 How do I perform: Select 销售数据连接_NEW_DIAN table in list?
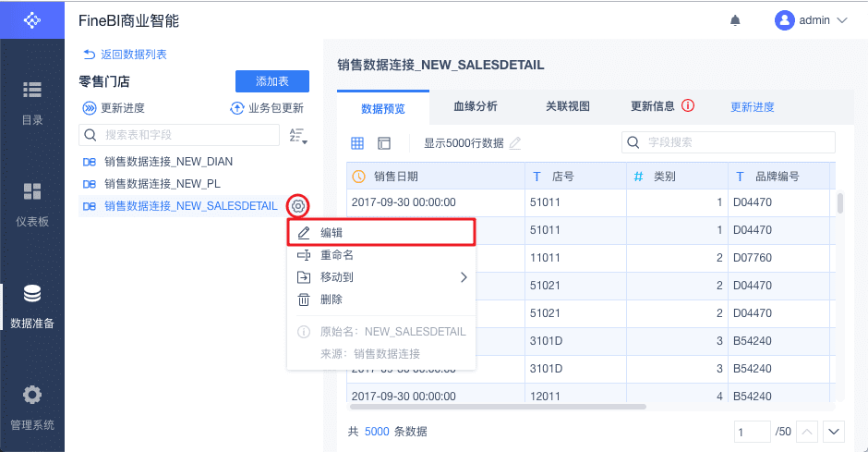tap(168, 162)
